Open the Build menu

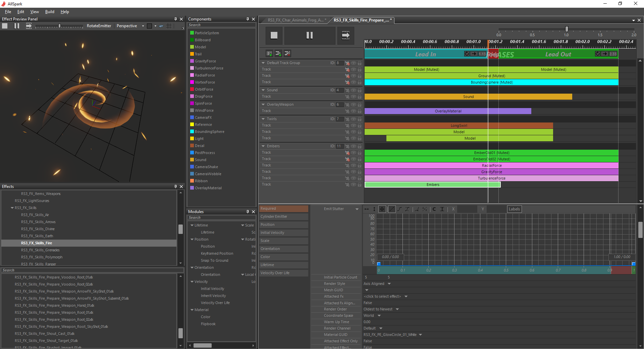(50, 12)
